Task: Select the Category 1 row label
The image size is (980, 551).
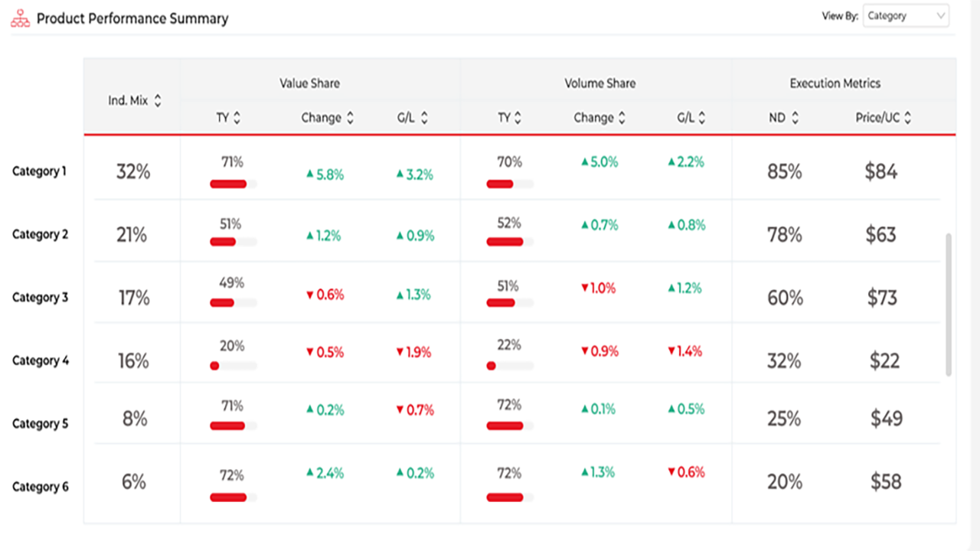Action: tap(39, 171)
